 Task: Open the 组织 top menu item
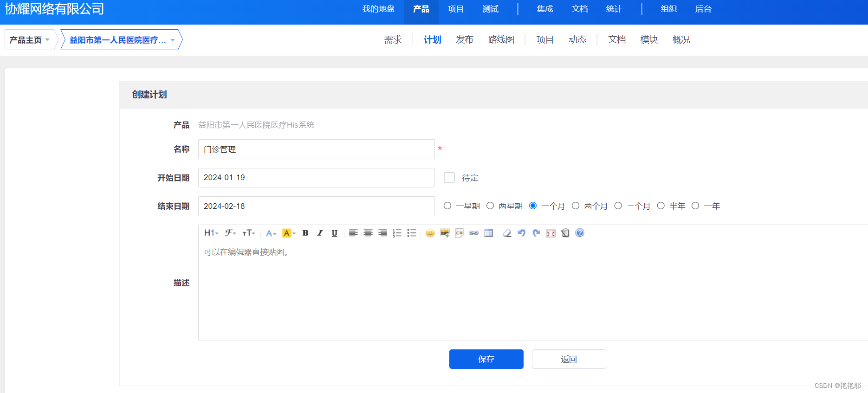(x=669, y=9)
